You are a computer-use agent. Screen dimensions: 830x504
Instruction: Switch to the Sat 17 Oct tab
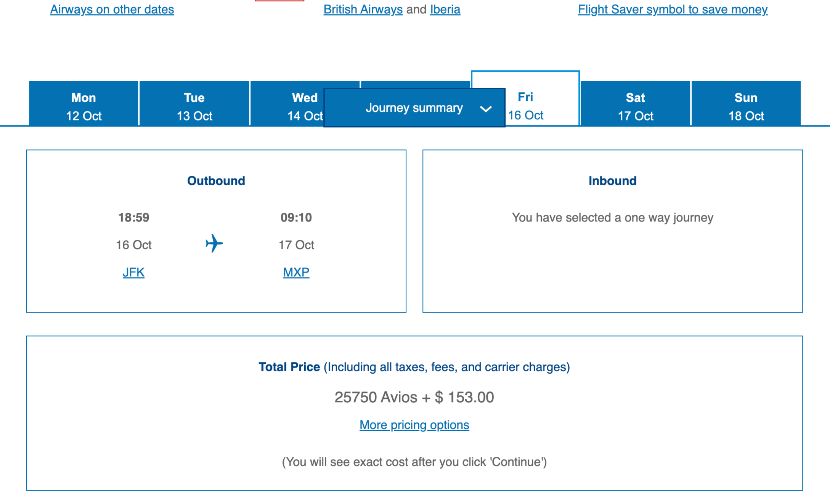635,106
